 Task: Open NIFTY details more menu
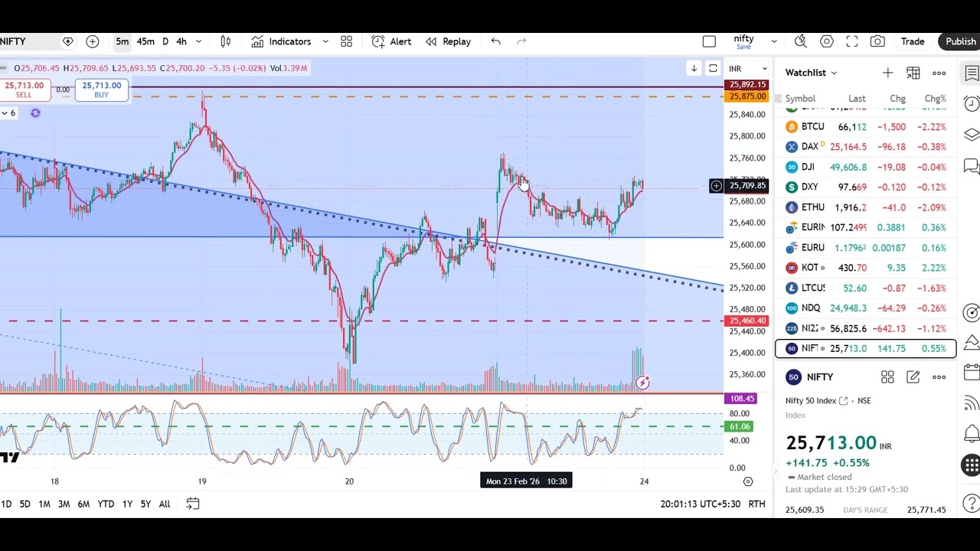pyautogui.click(x=939, y=377)
